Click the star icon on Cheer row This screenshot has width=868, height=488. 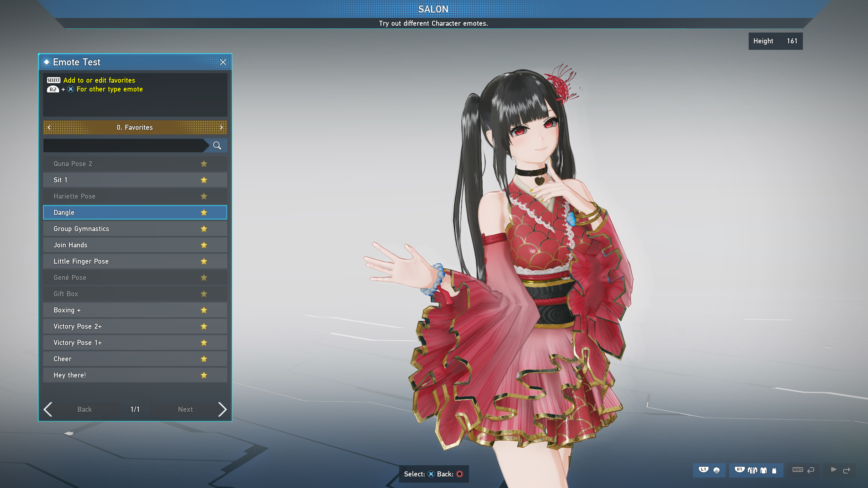(204, 359)
